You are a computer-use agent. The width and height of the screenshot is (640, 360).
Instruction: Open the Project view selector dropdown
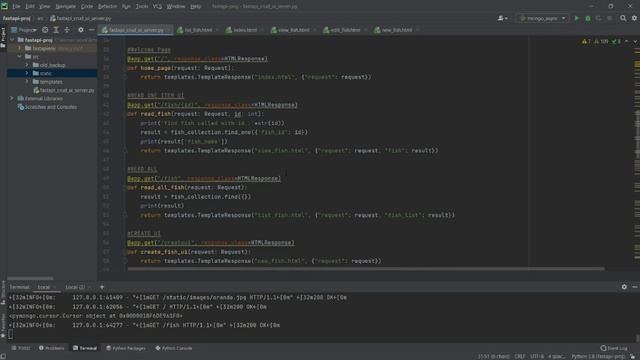click(24, 30)
